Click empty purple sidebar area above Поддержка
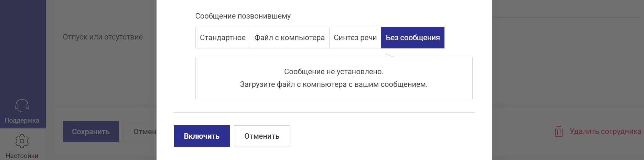This screenshot has height=160, width=644. (x=23, y=48)
